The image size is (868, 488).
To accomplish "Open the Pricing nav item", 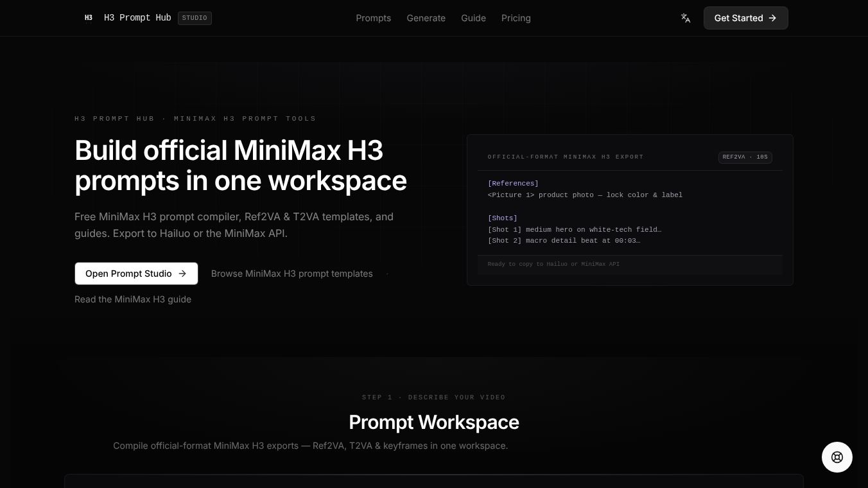I will 516,18.
